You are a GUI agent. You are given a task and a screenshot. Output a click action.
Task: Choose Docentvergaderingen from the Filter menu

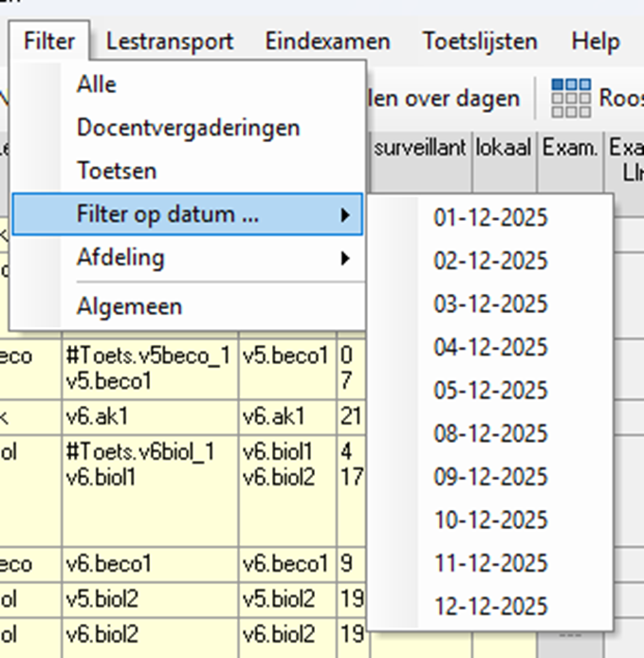tap(188, 127)
